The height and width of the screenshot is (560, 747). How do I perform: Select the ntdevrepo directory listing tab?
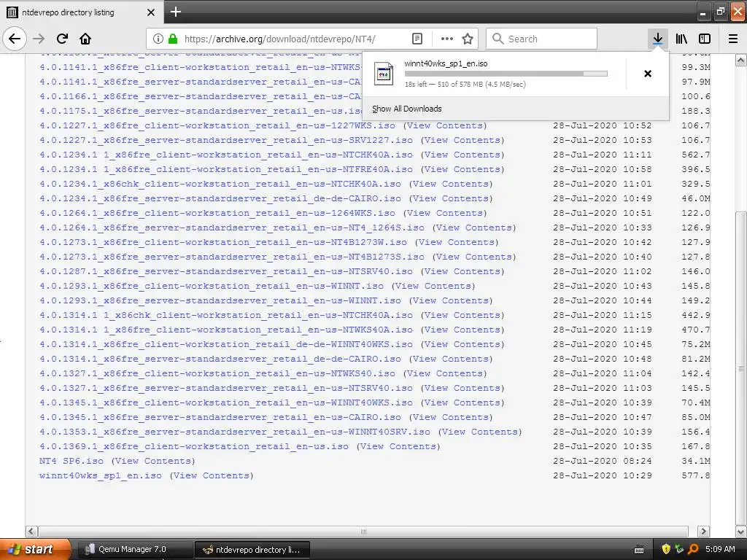[x=82, y=12]
